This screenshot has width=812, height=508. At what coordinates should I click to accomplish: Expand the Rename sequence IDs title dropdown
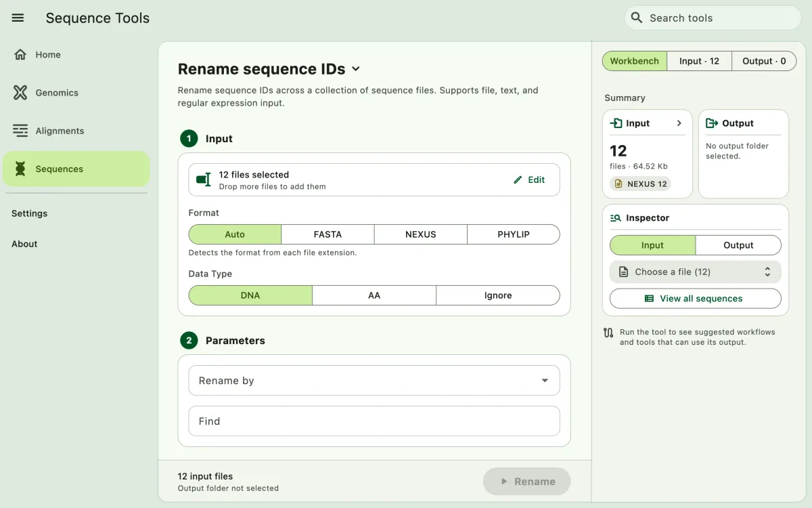point(356,69)
